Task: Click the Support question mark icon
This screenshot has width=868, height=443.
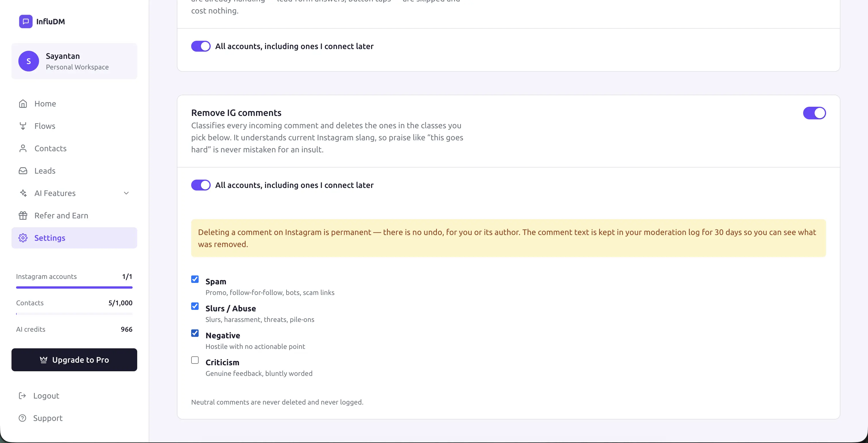Action: click(x=22, y=418)
